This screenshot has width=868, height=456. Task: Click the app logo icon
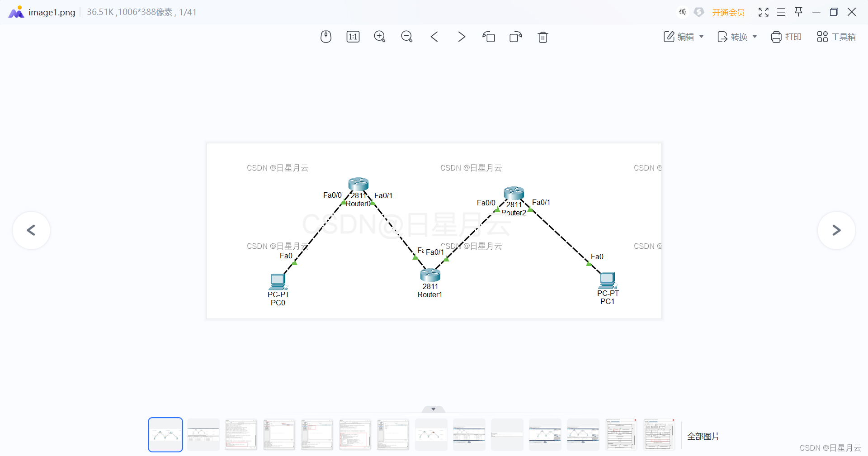[16, 12]
